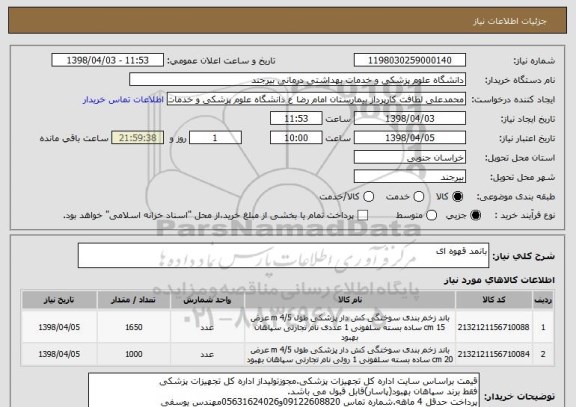Click the buyer organization name field
Viewport: 576px width, 407px height.
point(298,80)
